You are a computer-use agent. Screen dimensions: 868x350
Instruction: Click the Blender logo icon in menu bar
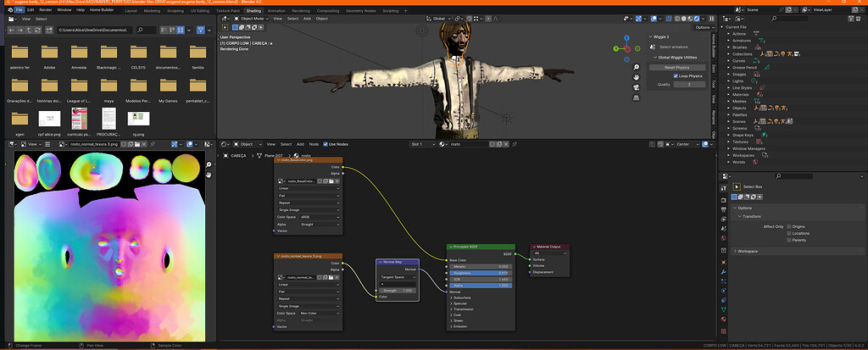pyautogui.click(x=10, y=10)
